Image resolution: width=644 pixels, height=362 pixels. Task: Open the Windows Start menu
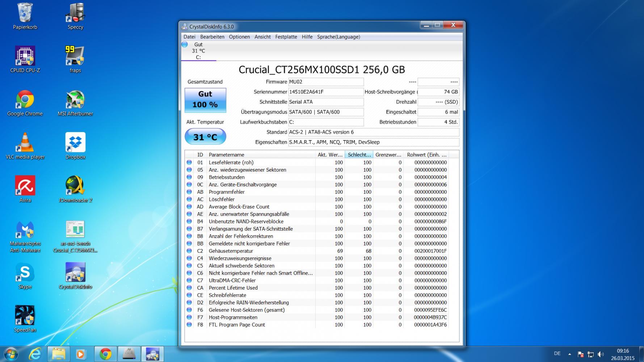[x=10, y=354]
